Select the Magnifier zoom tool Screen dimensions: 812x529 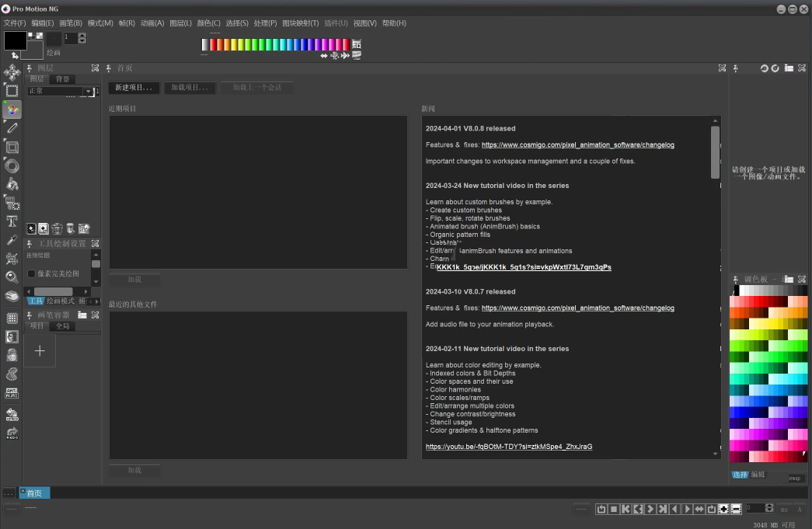coord(12,277)
